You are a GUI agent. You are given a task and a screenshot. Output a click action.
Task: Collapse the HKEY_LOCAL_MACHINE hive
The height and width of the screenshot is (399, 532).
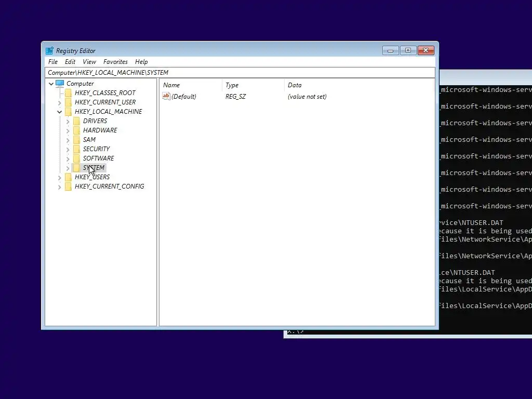point(60,112)
